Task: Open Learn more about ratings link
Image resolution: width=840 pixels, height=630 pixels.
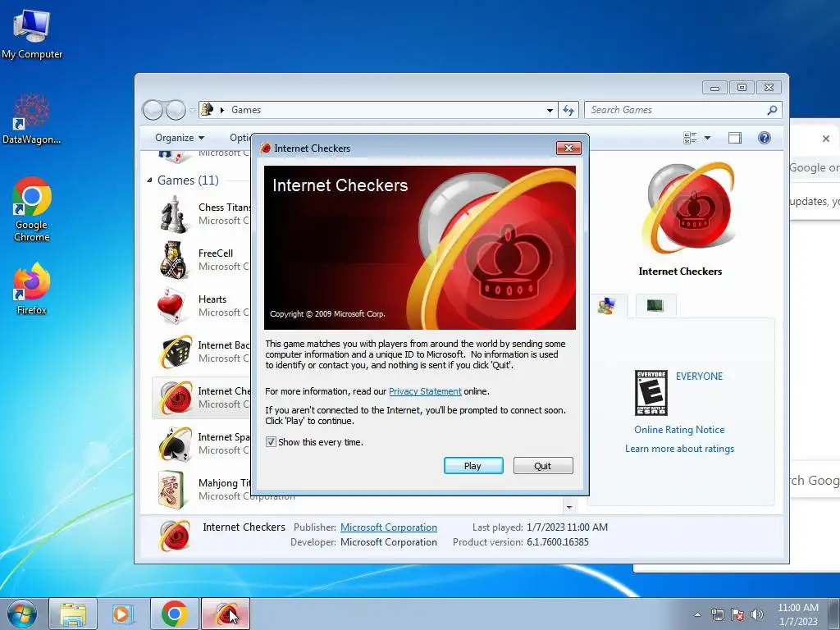Action: click(x=679, y=449)
